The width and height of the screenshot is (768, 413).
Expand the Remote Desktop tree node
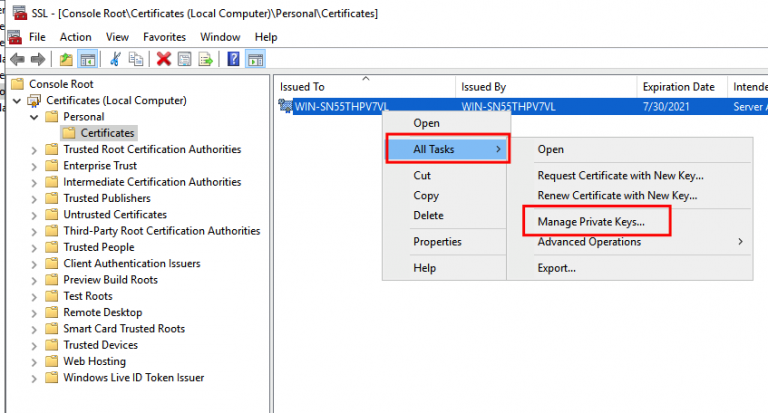click(x=34, y=313)
